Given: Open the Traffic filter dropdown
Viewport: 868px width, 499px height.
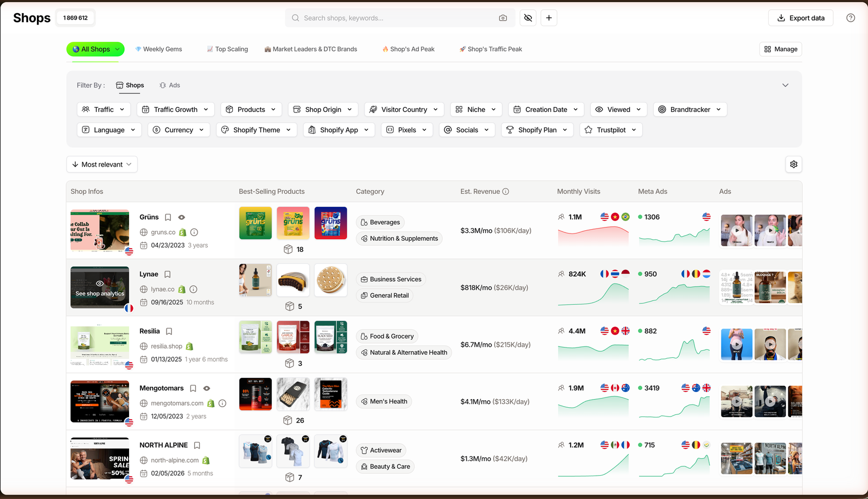Looking at the screenshot, I should point(104,109).
